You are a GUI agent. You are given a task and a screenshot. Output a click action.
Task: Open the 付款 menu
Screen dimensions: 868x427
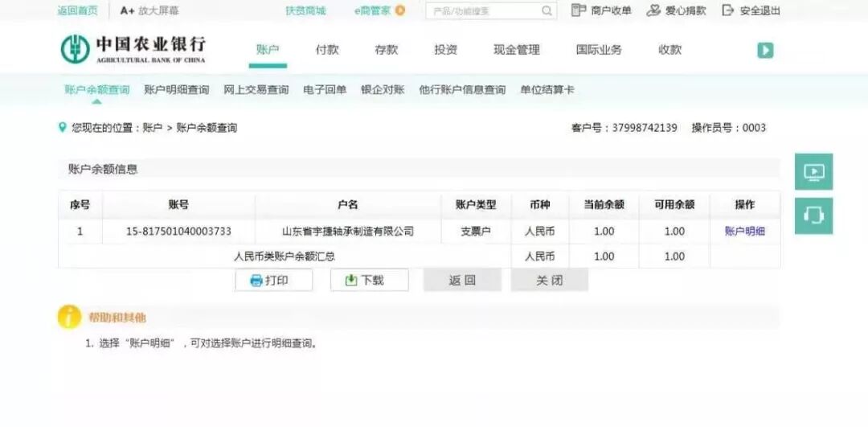click(327, 50)
